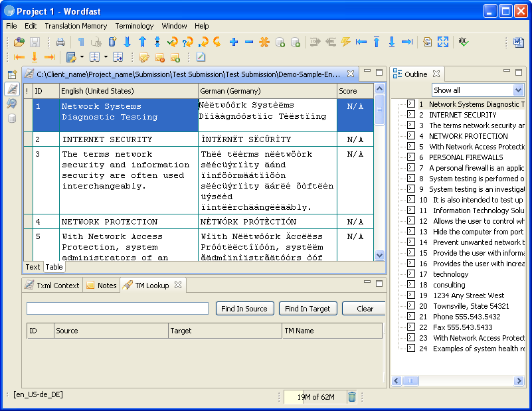
Task: Close the Demo-Sample editor tab
Action: point(351,74)
